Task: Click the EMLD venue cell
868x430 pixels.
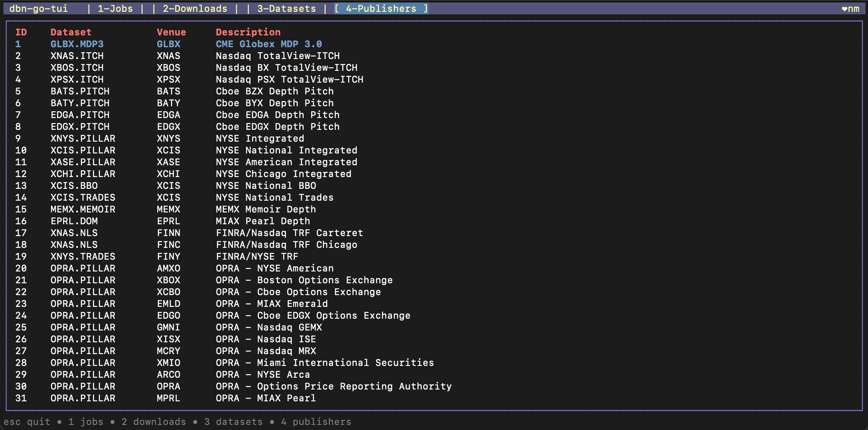Action: click(168, 304)
